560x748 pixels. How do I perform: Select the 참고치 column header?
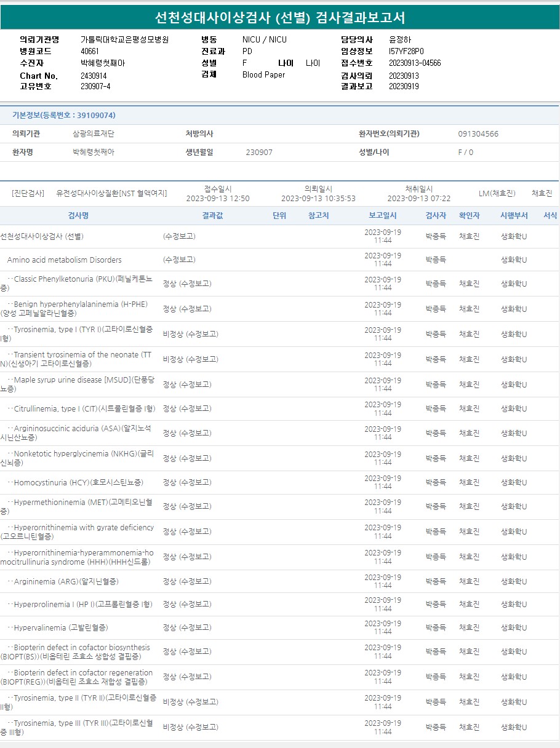[319, 216]
